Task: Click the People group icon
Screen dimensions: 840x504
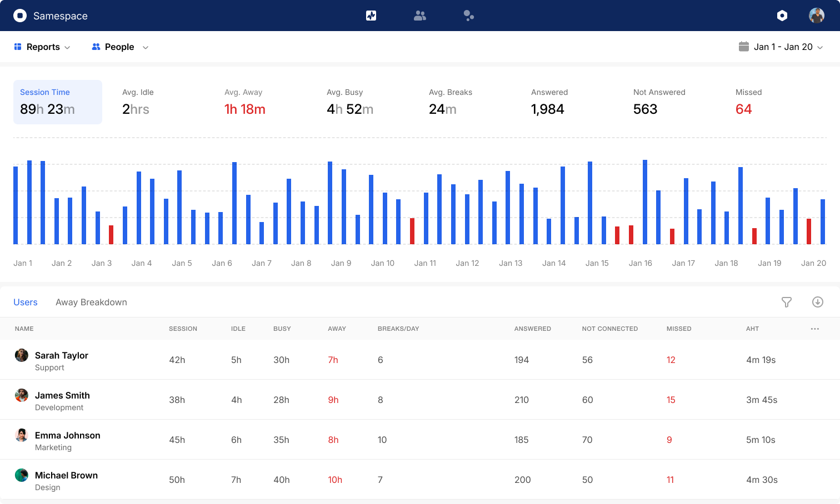Action: (96, 47)
